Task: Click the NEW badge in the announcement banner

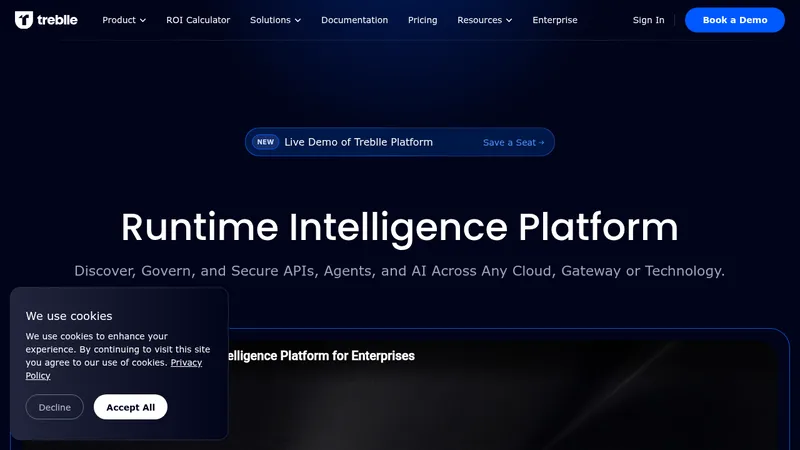Action: (265, 142)
